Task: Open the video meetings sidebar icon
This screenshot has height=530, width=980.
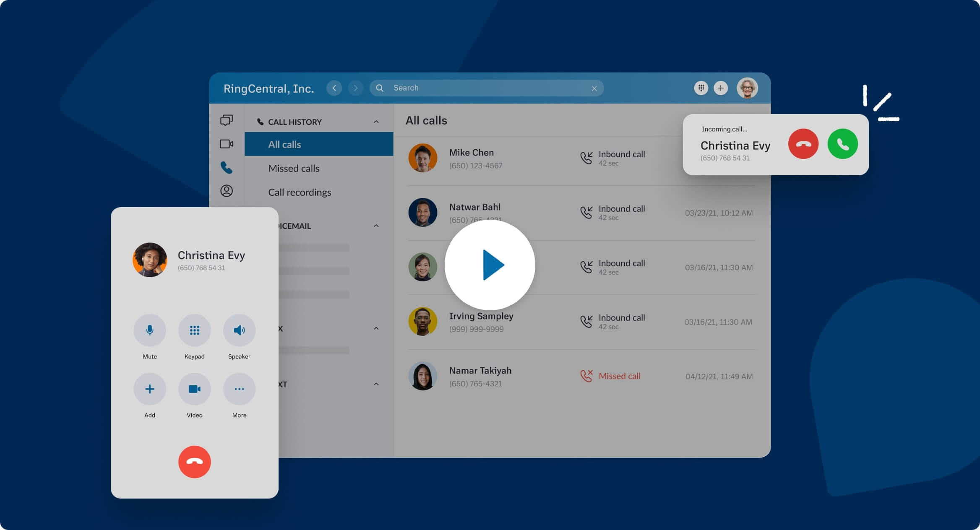Action: pyautogui.click(x=227, y=144)
